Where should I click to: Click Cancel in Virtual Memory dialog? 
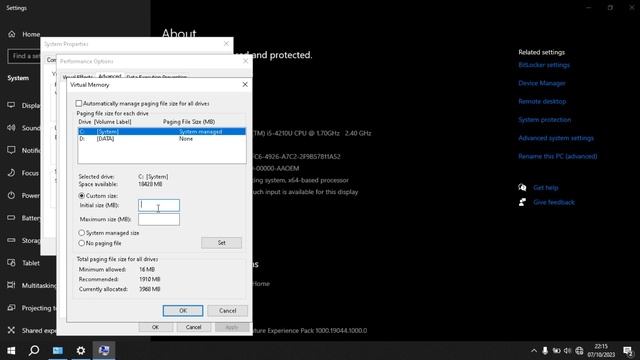click(227, 311)
